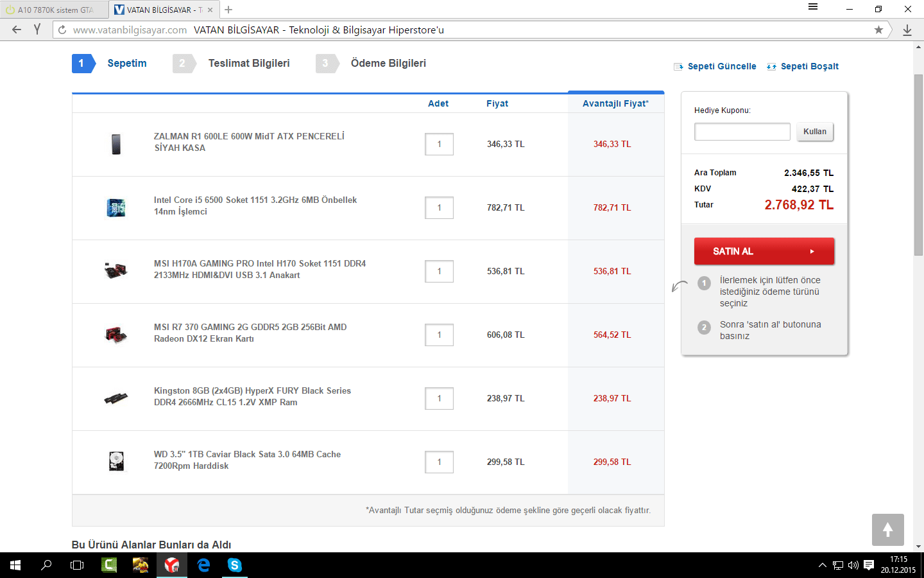Image resolution: width=924 pixels, height=578 pixels.
Task: Click the scrollbar down arrow
Action: point(918,547)
